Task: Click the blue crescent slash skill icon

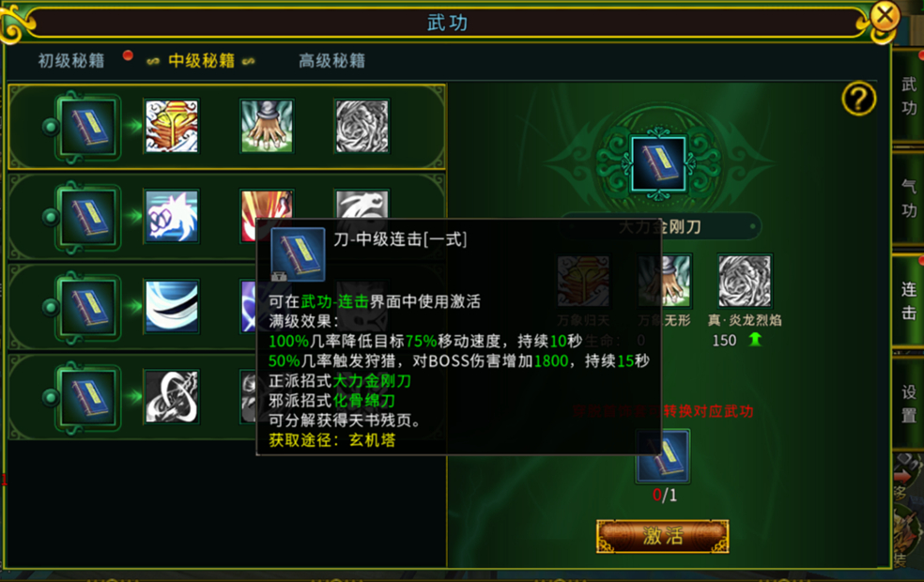Action: pyautogui.click(x=172, y=306)
